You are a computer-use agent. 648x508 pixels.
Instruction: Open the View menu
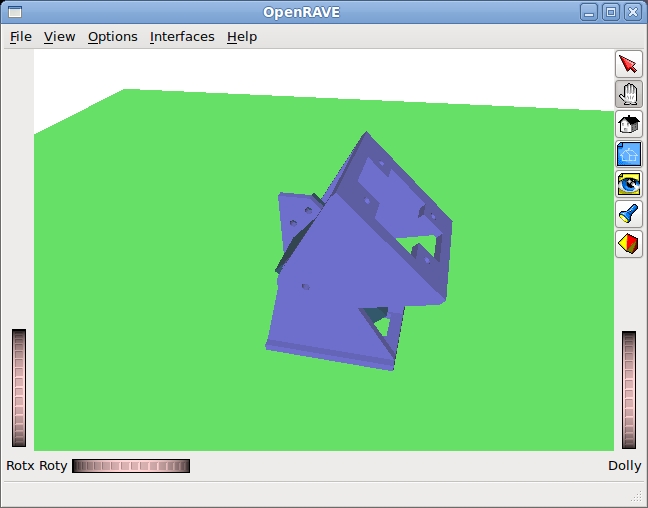60,37
